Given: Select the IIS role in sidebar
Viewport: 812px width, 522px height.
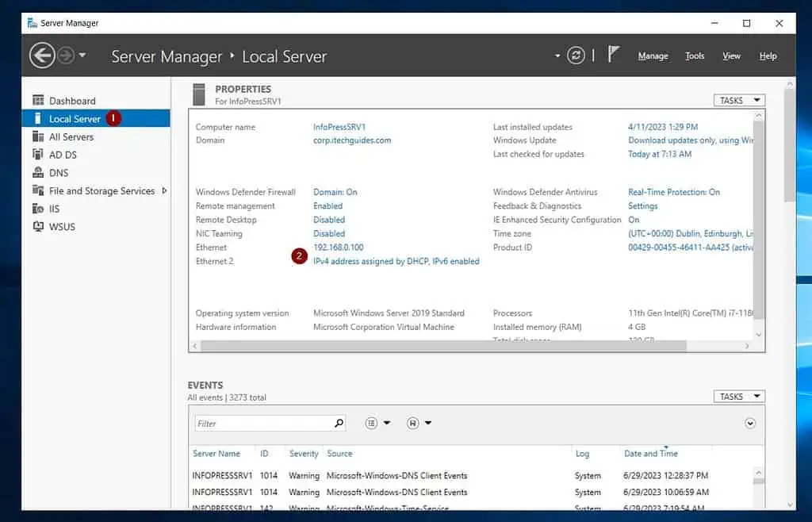Looking at the screenshot, I should [x=54, y=209].
